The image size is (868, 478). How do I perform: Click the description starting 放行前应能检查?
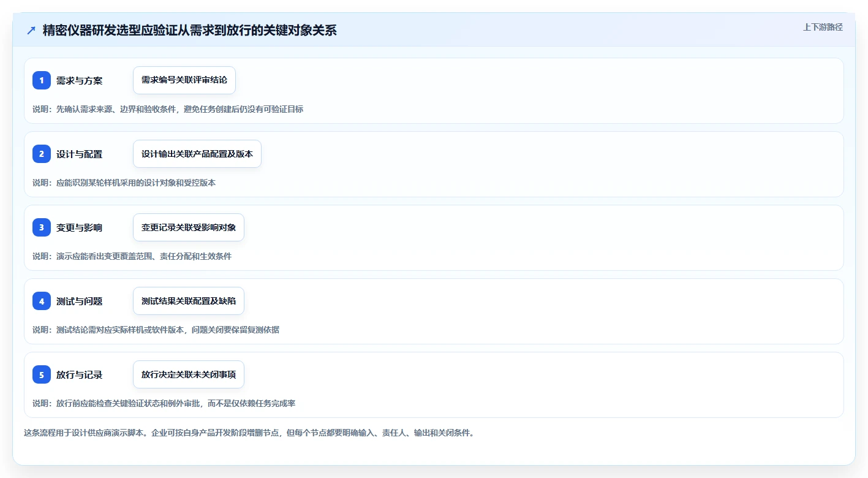point(164,403)
